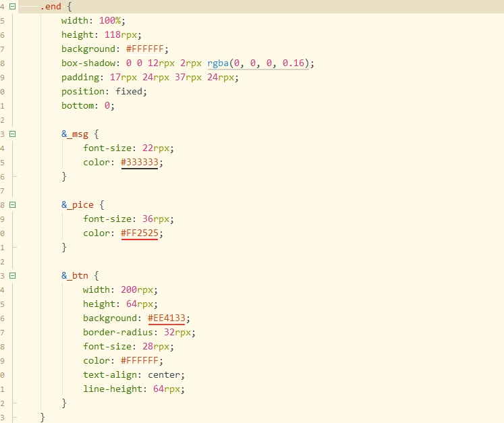Click 'font-size: 22rpx' in &_msg
The width and height of the screenshot is (504, 423).
(128, 148)
